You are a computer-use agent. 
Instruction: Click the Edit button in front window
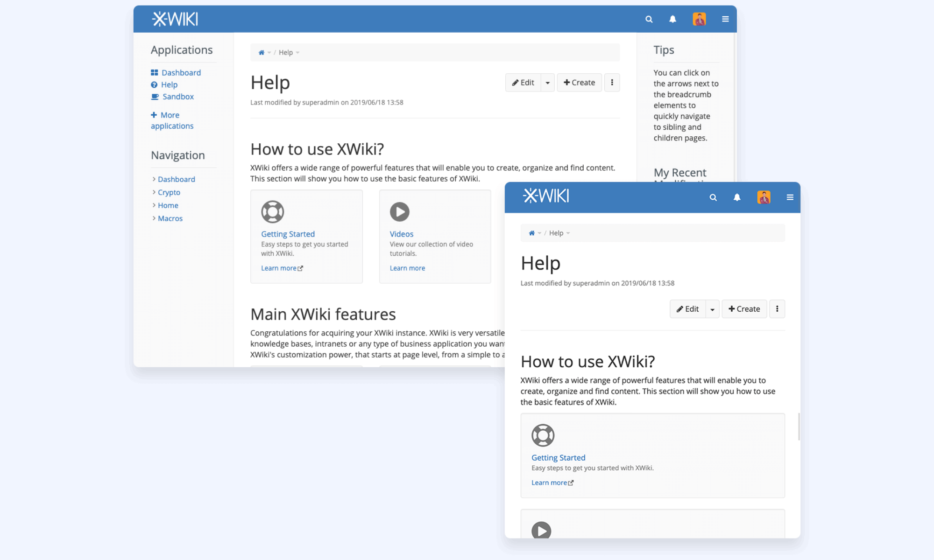point(687,309)
